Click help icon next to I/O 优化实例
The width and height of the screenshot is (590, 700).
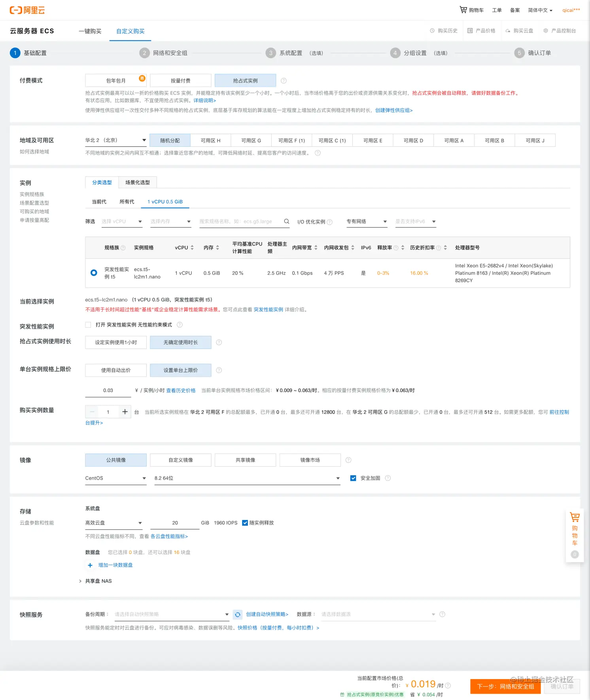click(330, 222)
